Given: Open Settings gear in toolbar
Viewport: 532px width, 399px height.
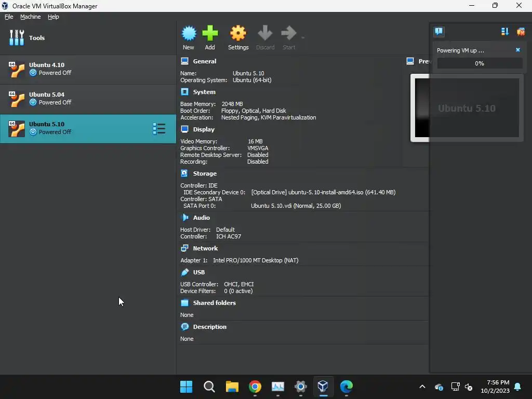Looking at the screenshot, I should [x=238, y=37].
